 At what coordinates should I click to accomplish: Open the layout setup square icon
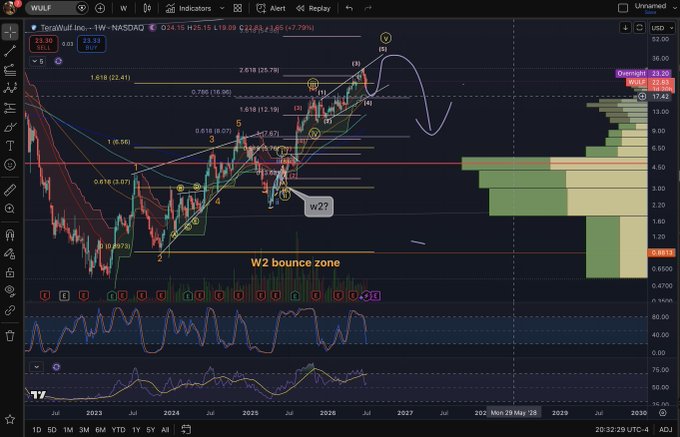(x=623, y=7)
